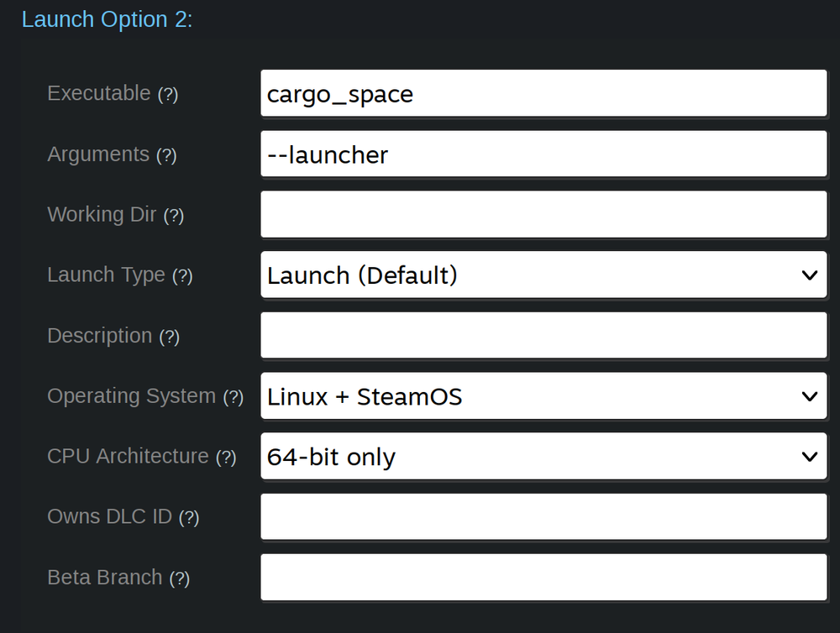
Task: Open the Working Dir help icon
Action: click(174, 216)
